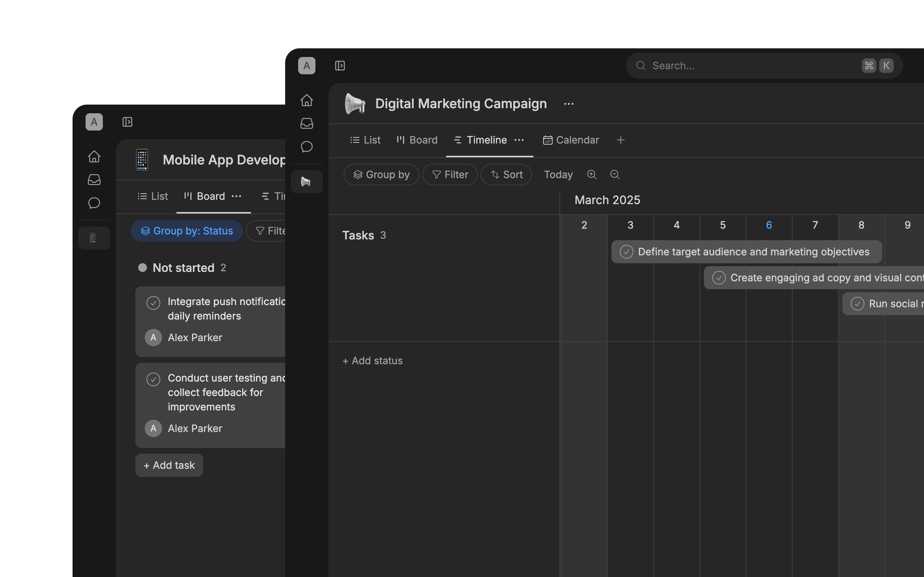Switch to the Calendar view tab
This screenshot has width=924, height=577.
click(571, 140)
